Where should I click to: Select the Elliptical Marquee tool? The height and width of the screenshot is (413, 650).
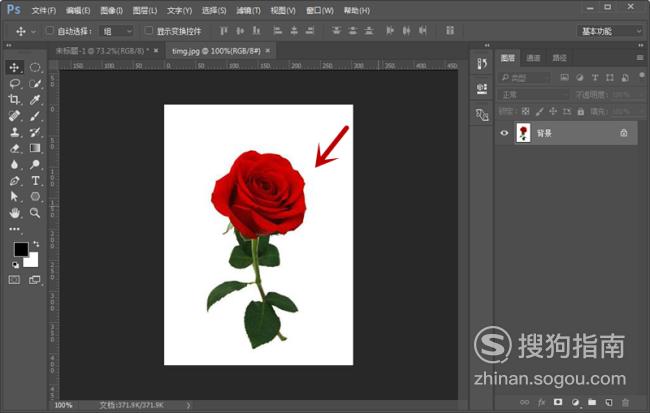35,67
